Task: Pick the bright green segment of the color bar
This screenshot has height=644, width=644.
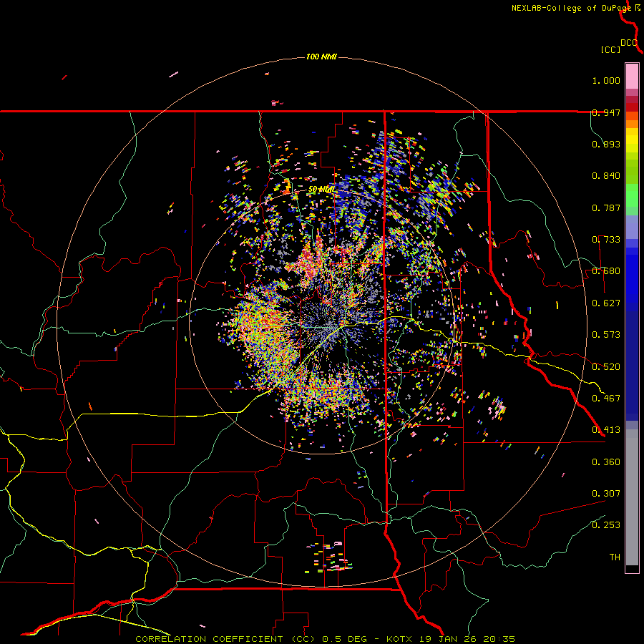Action: click(632, 195)
